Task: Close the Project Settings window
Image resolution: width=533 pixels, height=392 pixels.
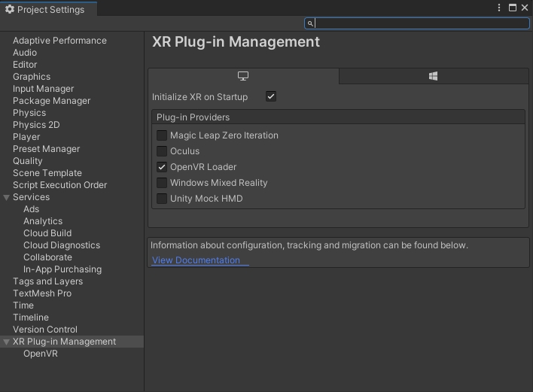Action: coord(525,8)
